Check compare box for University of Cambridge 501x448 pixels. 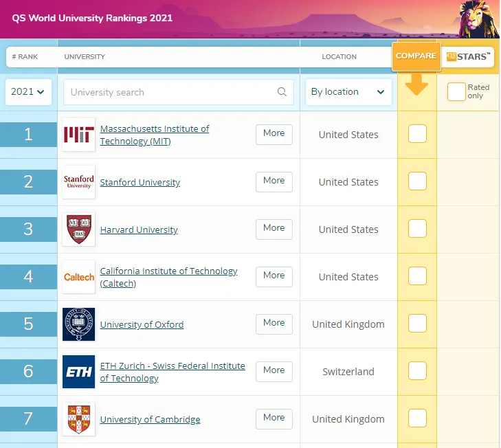pos(417,418)
